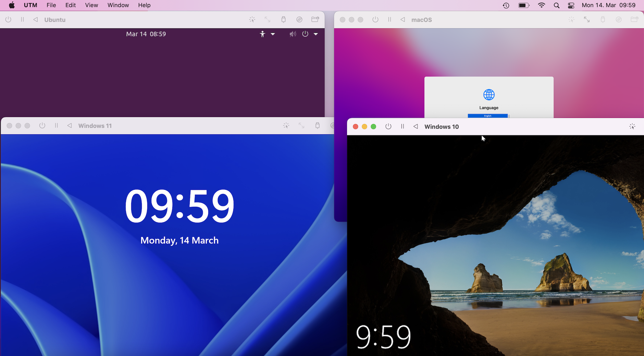
Task: Toggle macOS window display resize icon
Action: coord(587,20)
